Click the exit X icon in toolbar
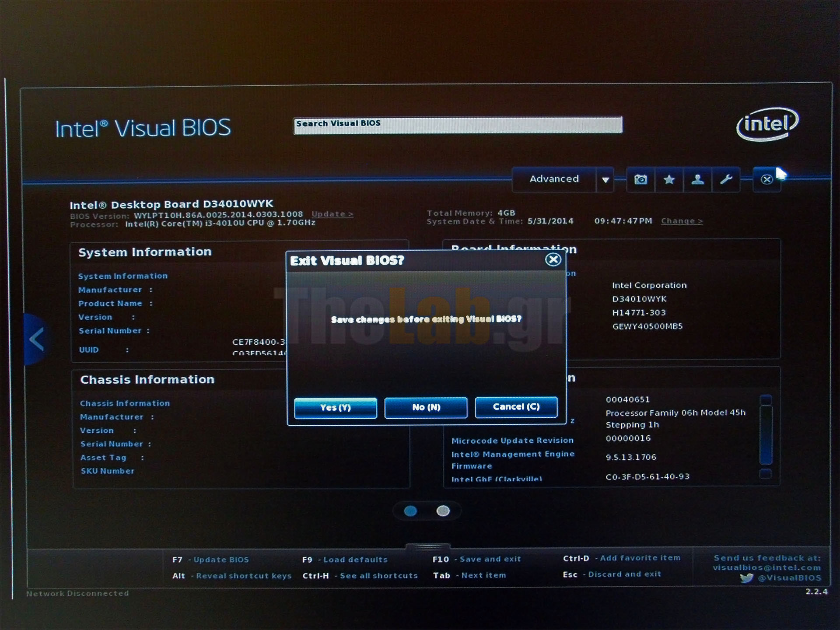Viewport: 840px width, 630px height. click(766, 179)
